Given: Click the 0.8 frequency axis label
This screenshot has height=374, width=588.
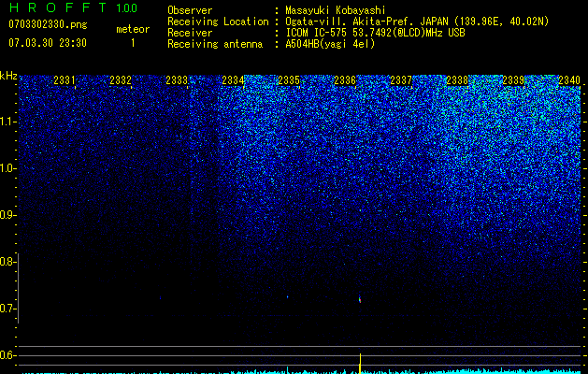Looking at the screenshot, I should (8, 262).
